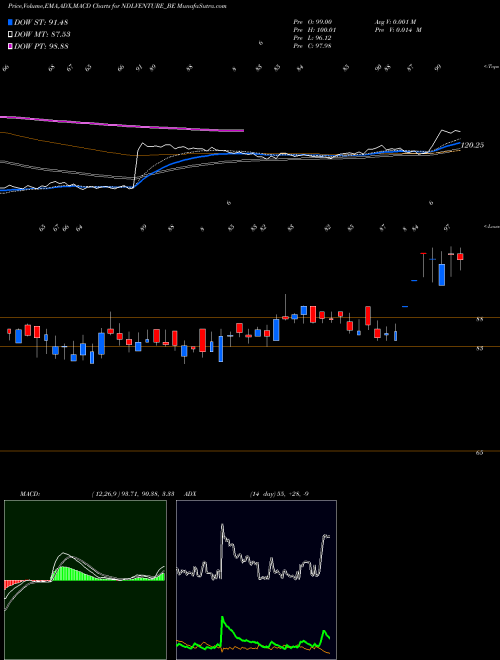Open the green MACD histogram chart panel

click(85, 580)
